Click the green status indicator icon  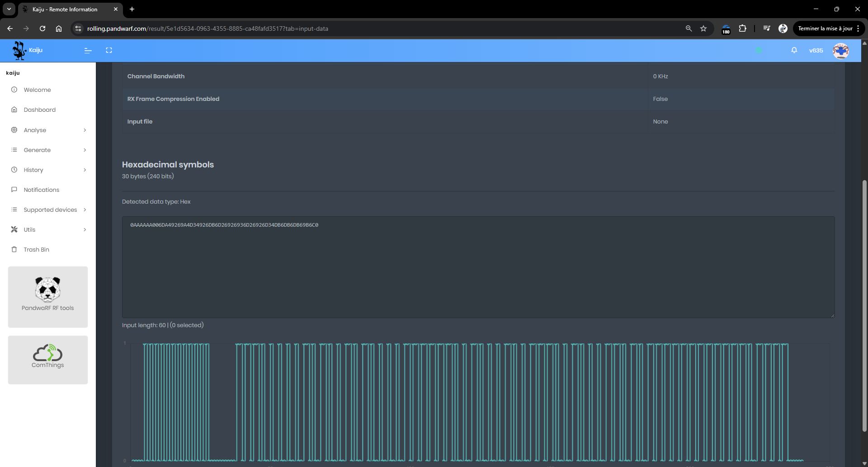click(x=759, y=50)
